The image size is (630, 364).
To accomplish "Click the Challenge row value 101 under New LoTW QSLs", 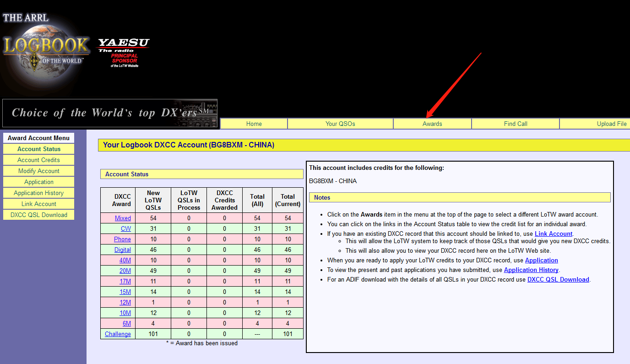I will [x=153, y=334].
